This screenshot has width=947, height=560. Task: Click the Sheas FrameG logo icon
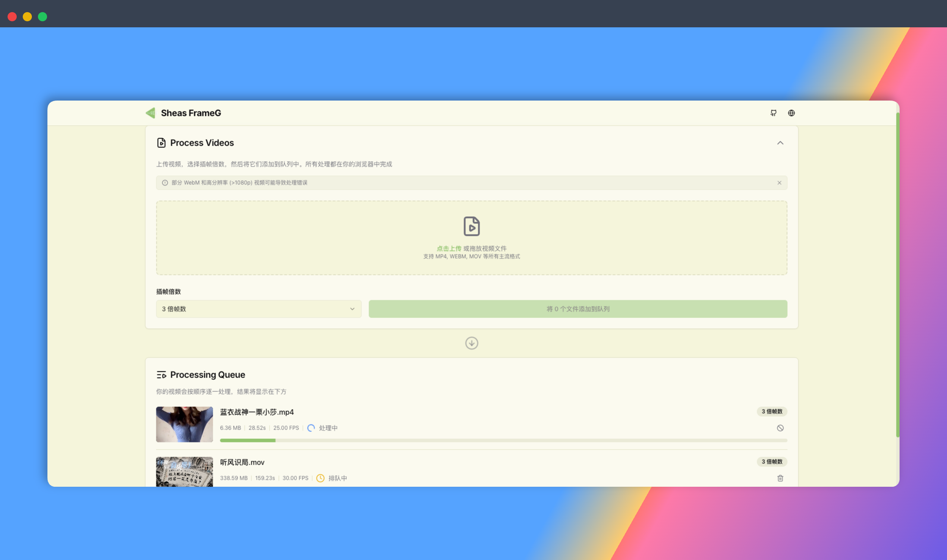(151, 113)
